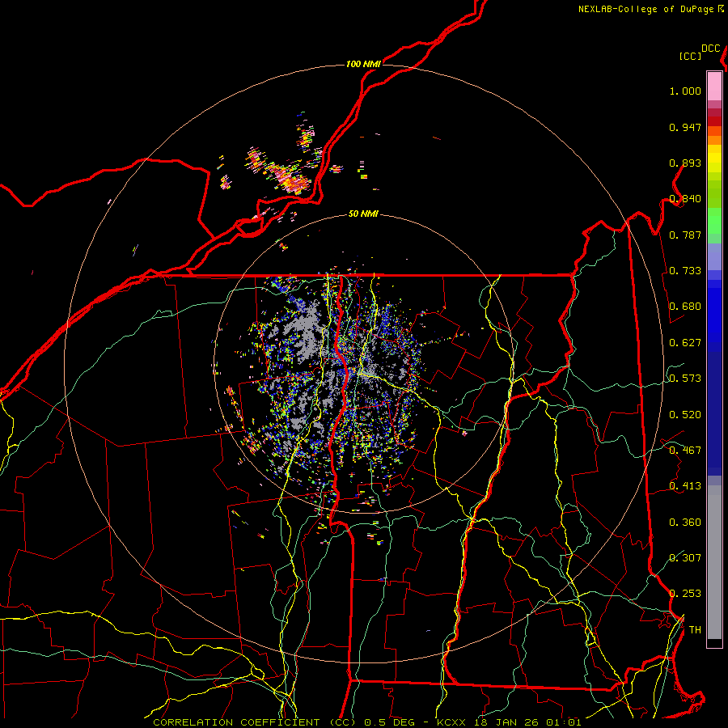Viewport: 728px width, 728px height.
Task: Click the 0.680 legend value
Action: pyautogui.click(x=685, y=307)
